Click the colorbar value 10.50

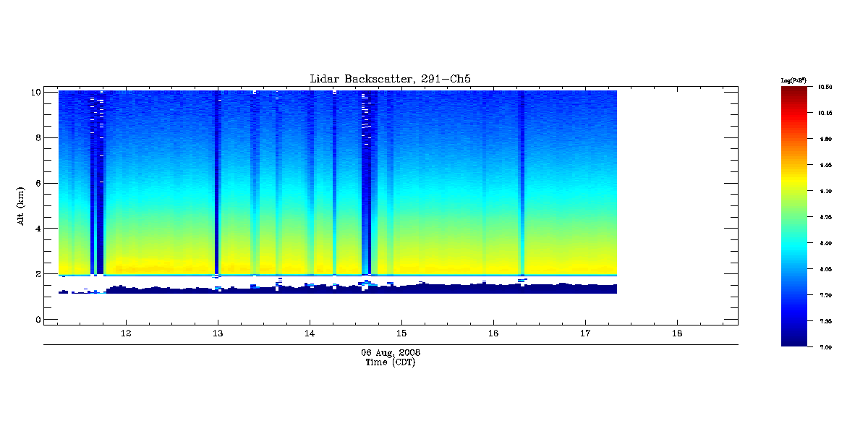[x=825, y=87]
